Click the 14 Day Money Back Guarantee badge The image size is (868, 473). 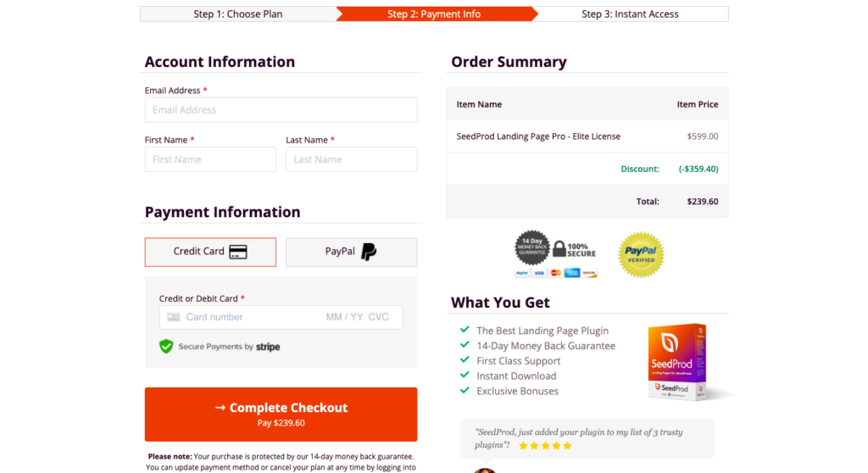(532, 248)
